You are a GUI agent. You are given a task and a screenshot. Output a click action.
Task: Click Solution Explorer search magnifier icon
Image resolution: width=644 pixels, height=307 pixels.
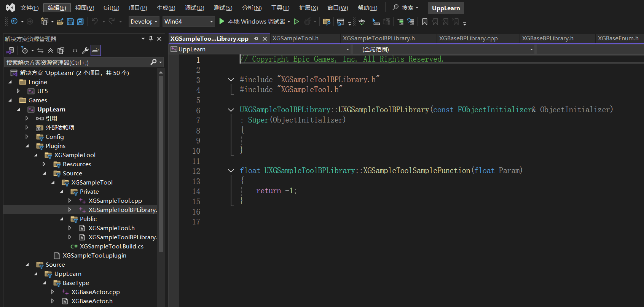pos(153,62)
